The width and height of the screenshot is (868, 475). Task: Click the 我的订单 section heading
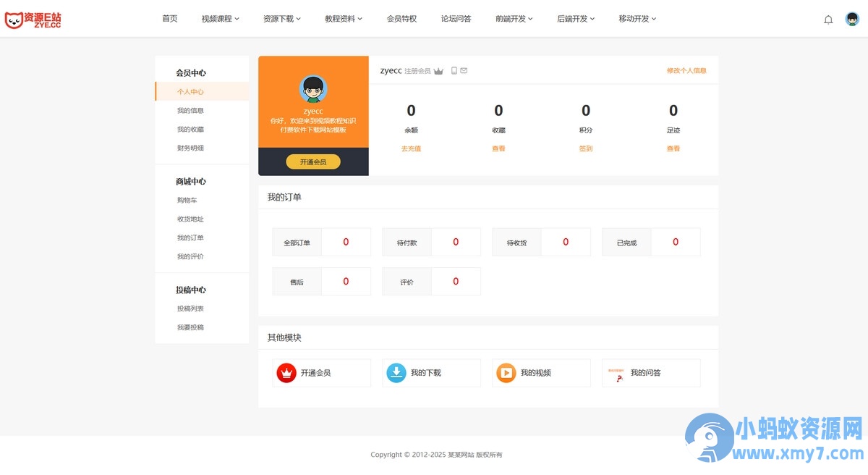coord(284,197)
